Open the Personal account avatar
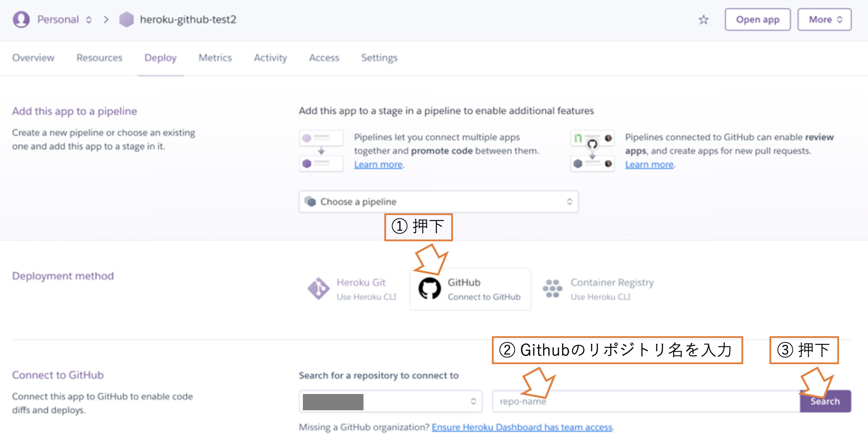 [21, 19]
